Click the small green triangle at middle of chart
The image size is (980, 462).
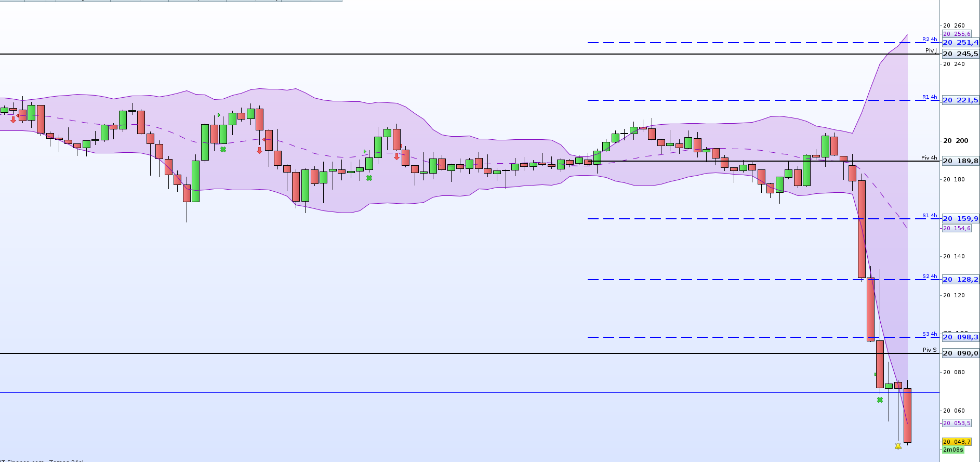tap(365, 151)
